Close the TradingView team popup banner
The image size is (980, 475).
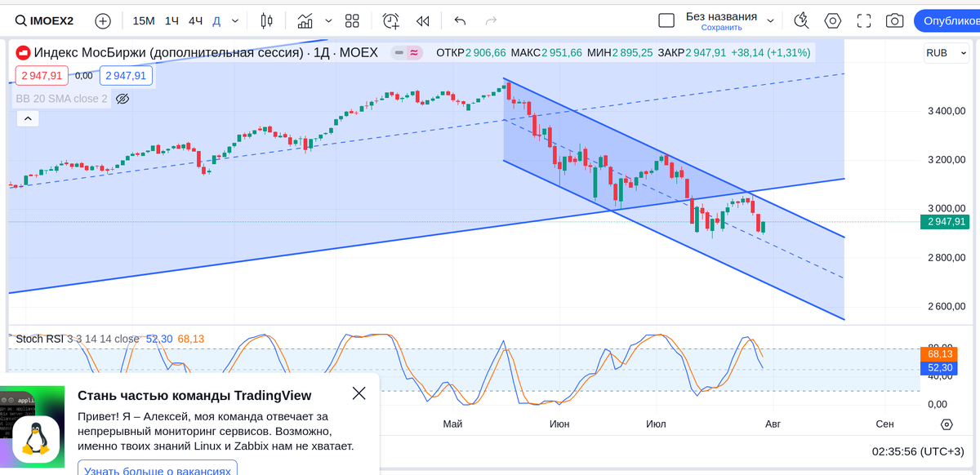click(x=359, y=393)
